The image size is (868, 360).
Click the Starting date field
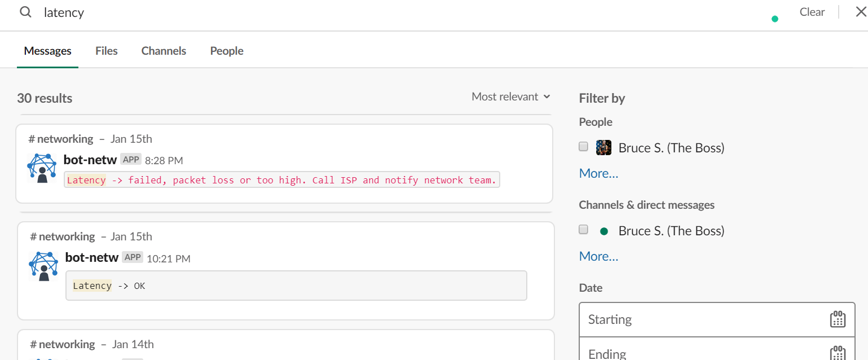coord(717,319)
